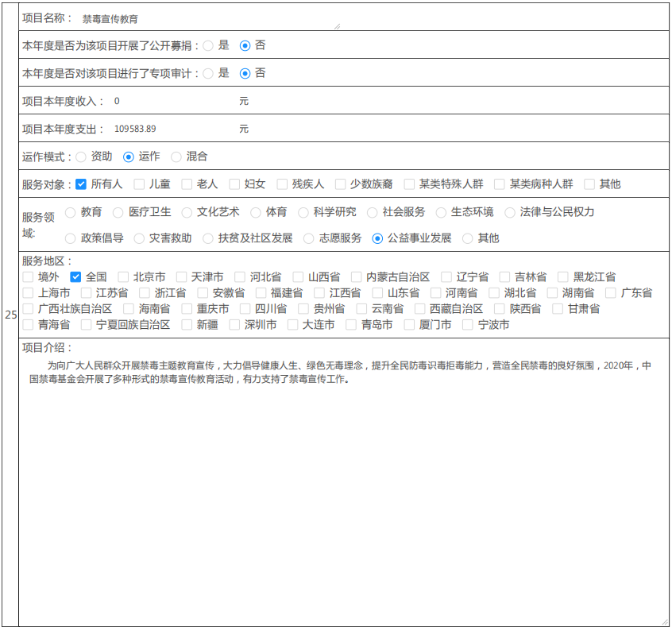Image resolution: width=672 pixels, height=630 pixels.
Task: Choose 混合 as 运作模式
Action: (x=176, y=157)
